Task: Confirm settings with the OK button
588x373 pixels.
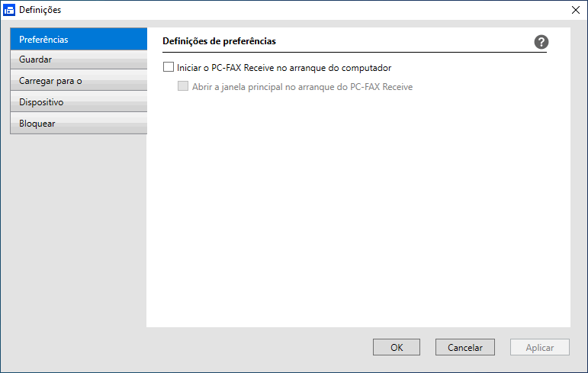Action: point(397,347)
